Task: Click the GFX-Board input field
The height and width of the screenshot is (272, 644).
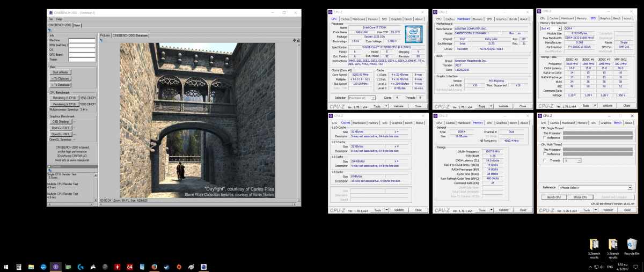Action: 82,55
